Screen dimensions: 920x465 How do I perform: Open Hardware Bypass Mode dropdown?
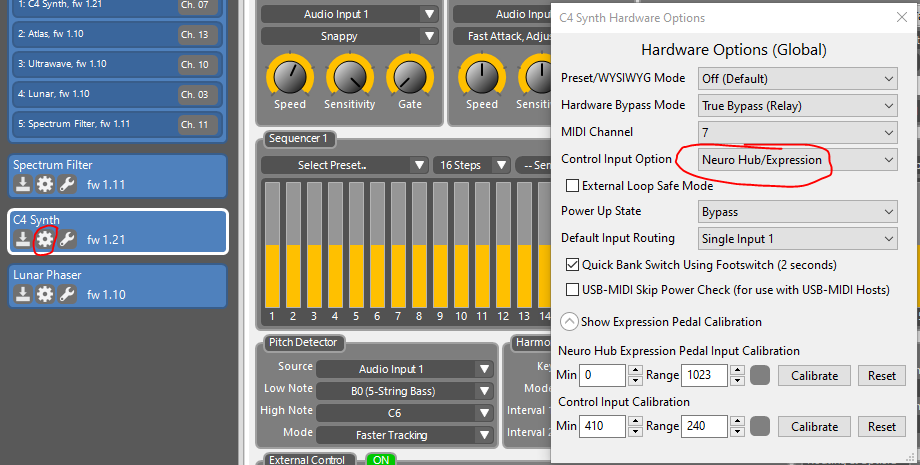point(797,106)
